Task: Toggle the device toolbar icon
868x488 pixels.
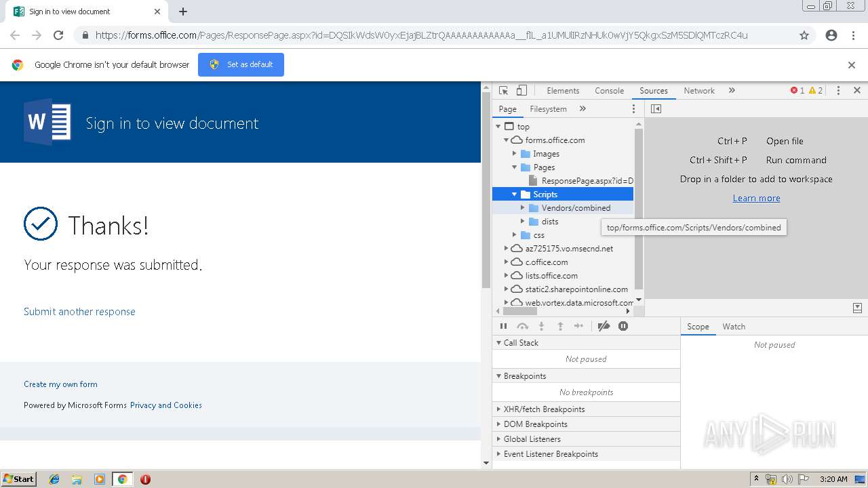Action: click(521, 90)
